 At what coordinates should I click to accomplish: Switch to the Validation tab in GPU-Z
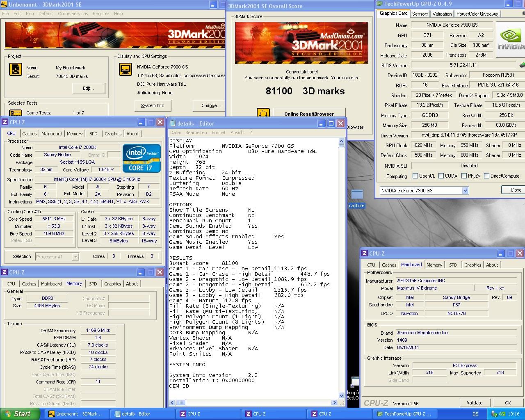click(x=442, y=14)
